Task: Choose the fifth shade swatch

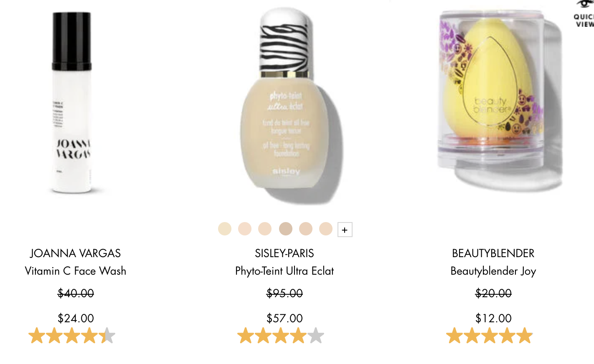Action: [x=306, y=229]
